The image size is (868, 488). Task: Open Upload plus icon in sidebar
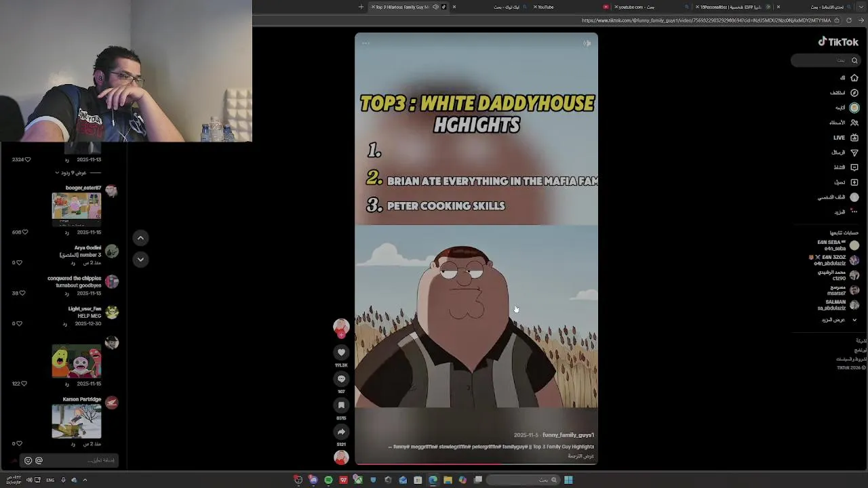[x=854, y=182]
